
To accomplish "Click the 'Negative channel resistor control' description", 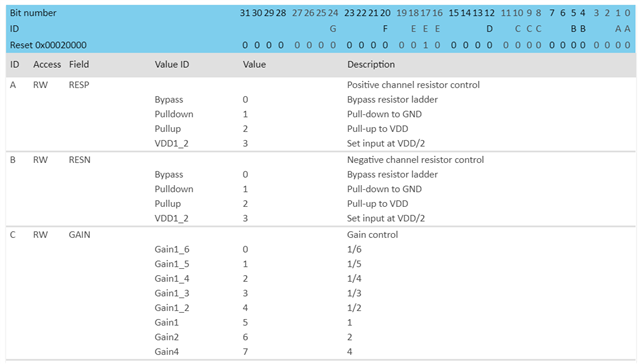I will 416,160.
